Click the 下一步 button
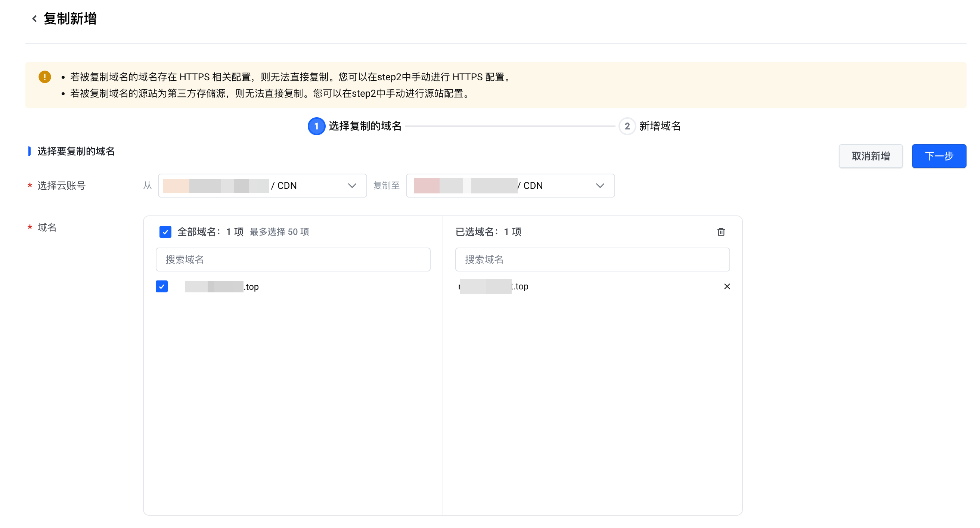This screenshot has height=528, width=980. tap(939, 156)
